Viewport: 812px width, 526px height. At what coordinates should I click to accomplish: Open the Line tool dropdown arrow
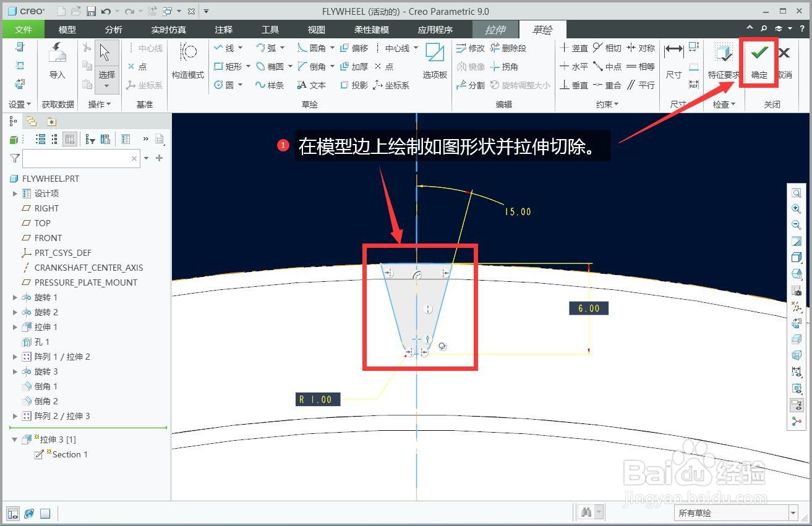(241, 48)
